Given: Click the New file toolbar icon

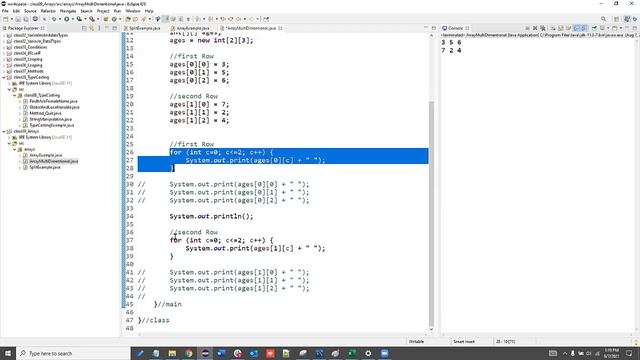Looking at the screenshot, I should click(5, 19).
